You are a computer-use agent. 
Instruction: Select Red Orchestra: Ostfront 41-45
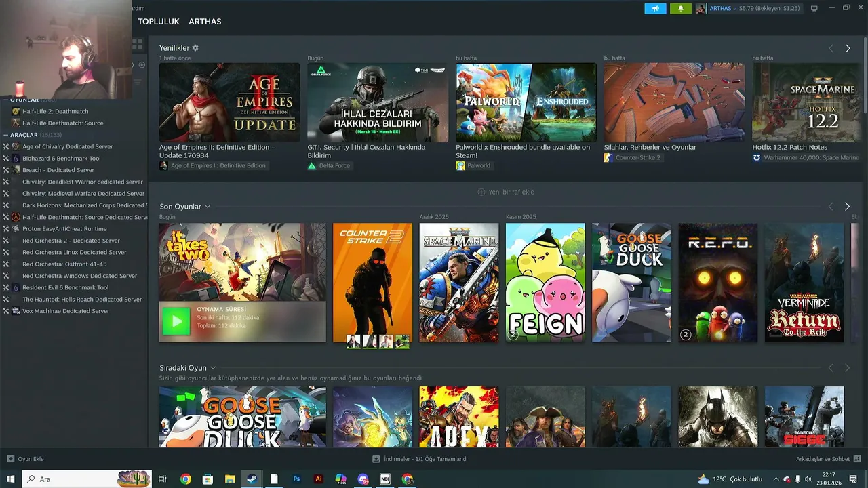point(64,264)
